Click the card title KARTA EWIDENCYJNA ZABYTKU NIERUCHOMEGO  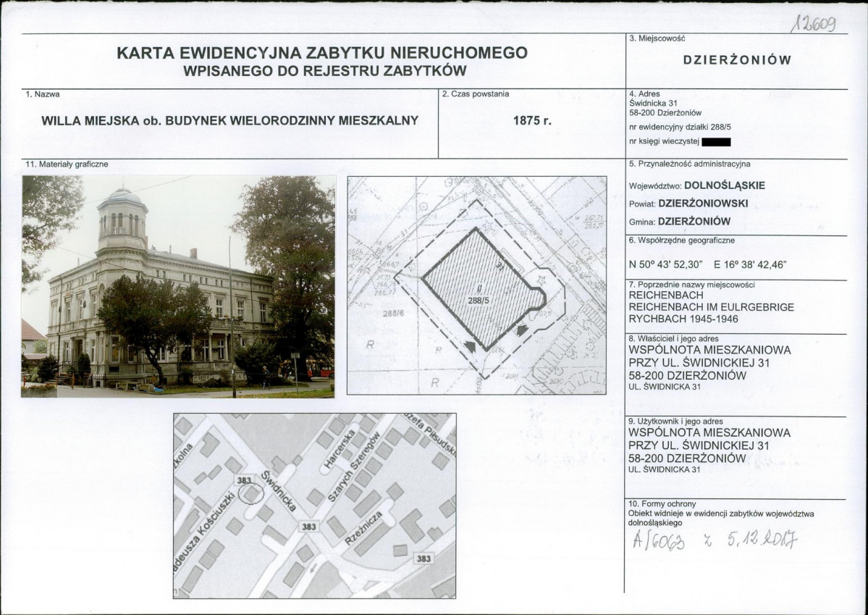pyautogui.click(x=322, y=53)
